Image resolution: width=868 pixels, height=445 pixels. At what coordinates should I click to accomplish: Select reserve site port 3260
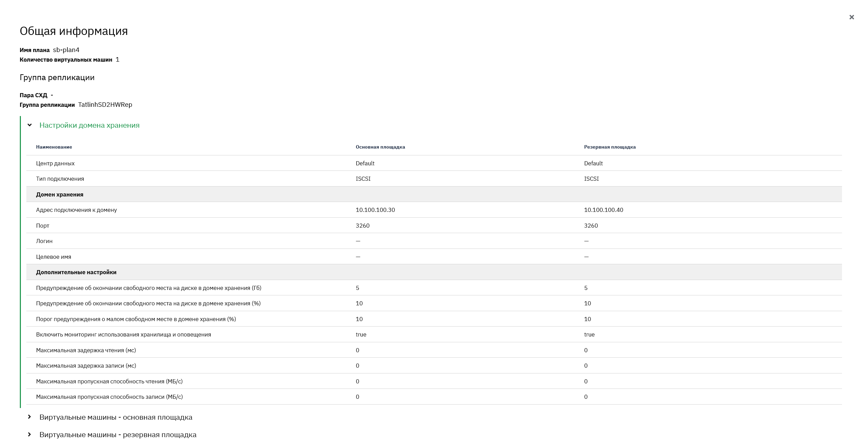591,226
